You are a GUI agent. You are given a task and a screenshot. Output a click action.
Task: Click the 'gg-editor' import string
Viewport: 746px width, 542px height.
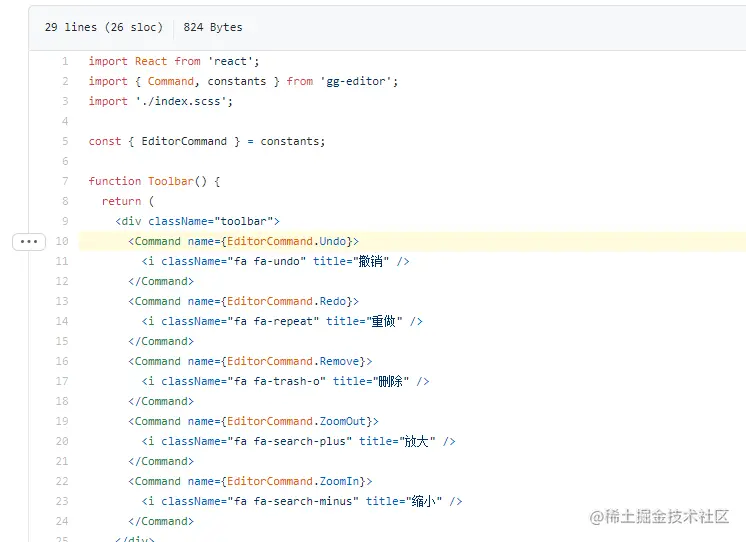356,81
